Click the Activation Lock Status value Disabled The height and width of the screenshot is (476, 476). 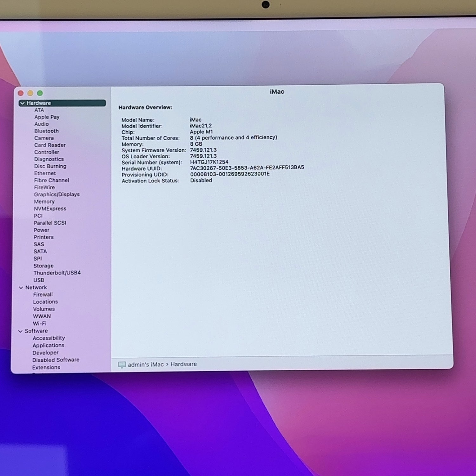(201, 181)
